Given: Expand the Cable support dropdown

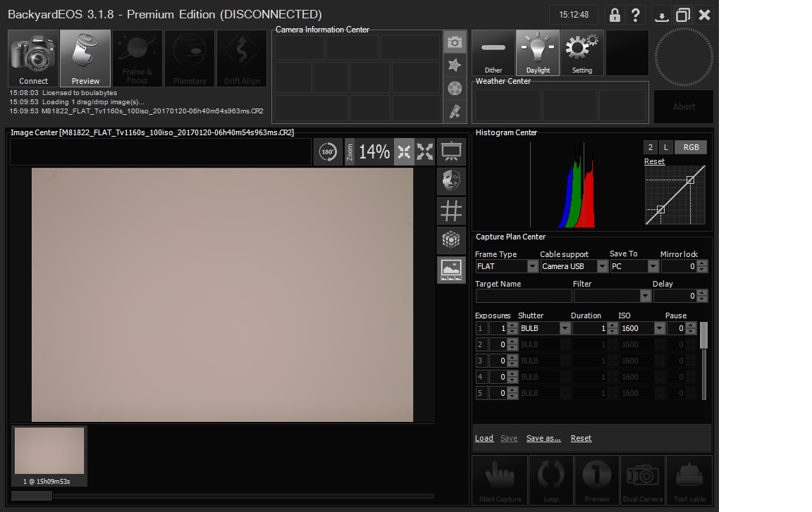Looking at the screenshot, I should pos(602,267).
